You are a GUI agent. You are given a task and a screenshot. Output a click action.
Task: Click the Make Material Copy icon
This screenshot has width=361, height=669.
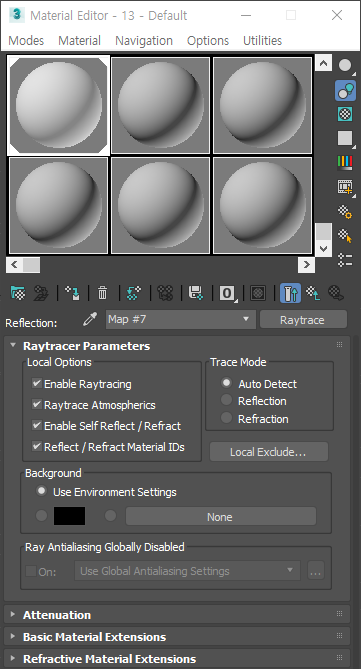tap(134, 293)
